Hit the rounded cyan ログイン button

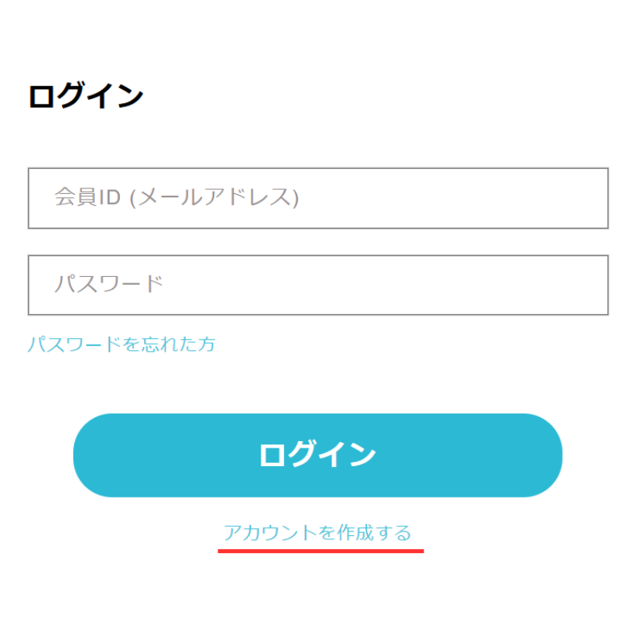pos(317,455)
